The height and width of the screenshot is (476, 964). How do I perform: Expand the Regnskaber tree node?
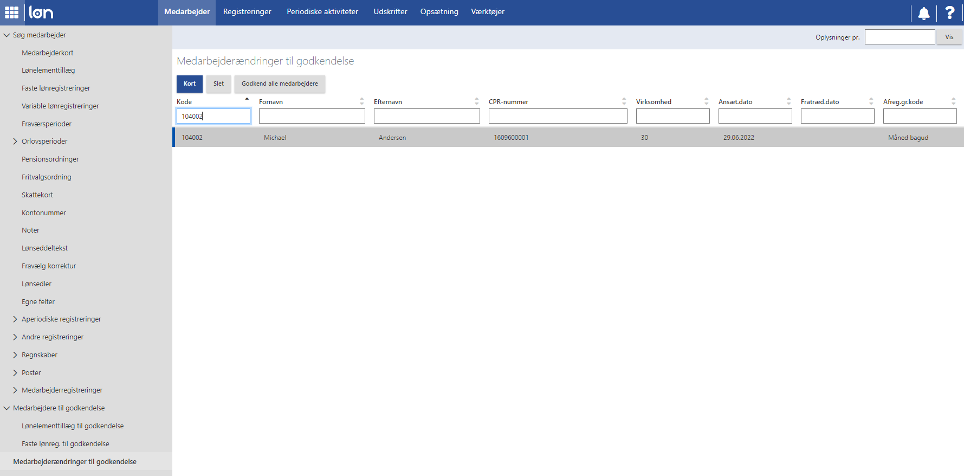tap(15, 355)
